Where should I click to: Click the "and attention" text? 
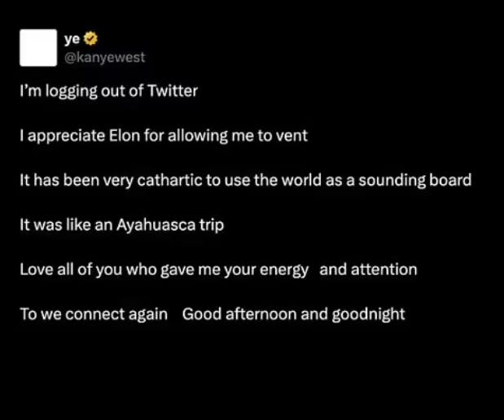click(368, 269)
